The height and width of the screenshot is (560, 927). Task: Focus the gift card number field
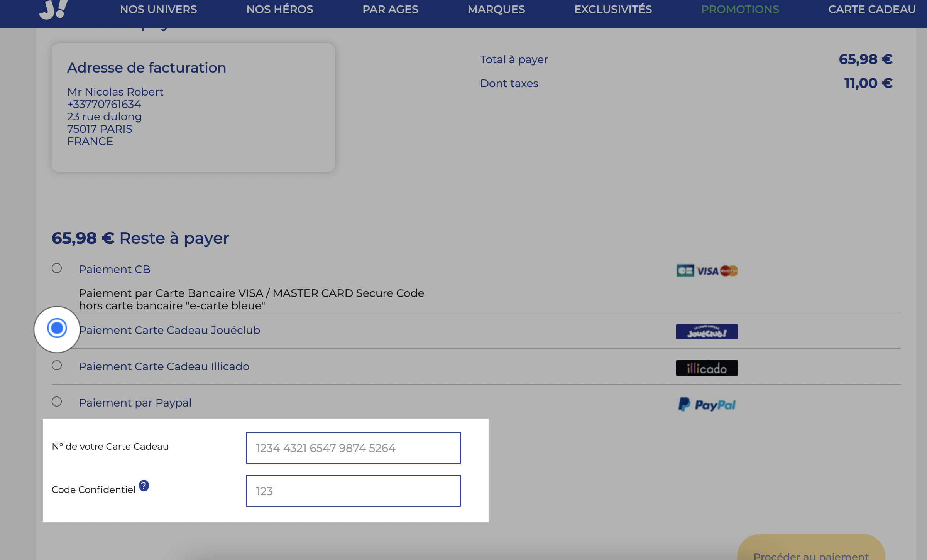[354, 448]
